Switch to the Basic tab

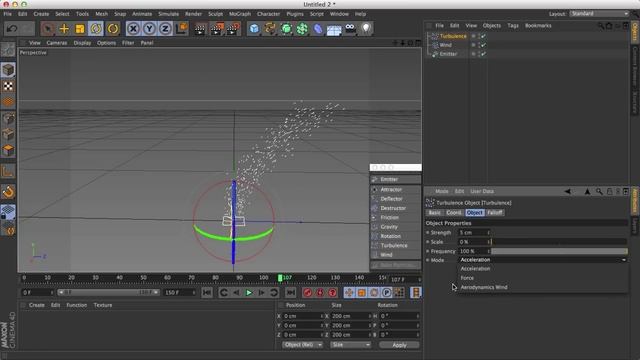coord(434,213)
